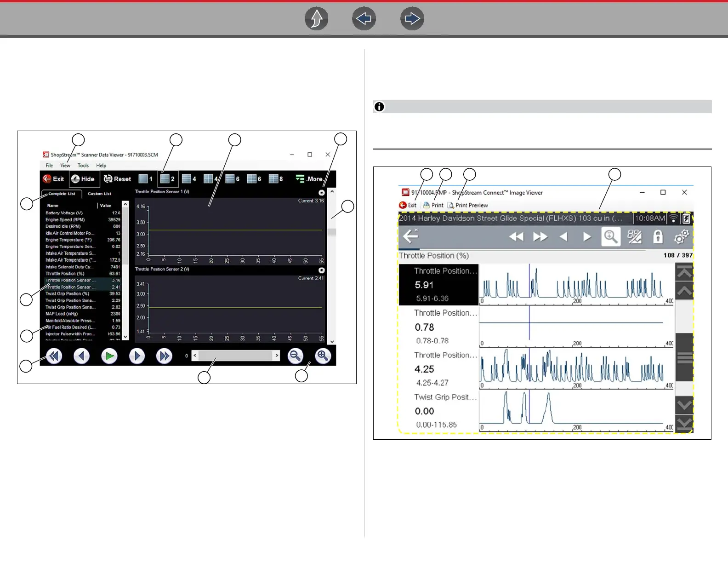Click the graph panel scroll-up arrow
Image resolution: width=728 pixels, height=563 pixels.
[x=332, y=191]
